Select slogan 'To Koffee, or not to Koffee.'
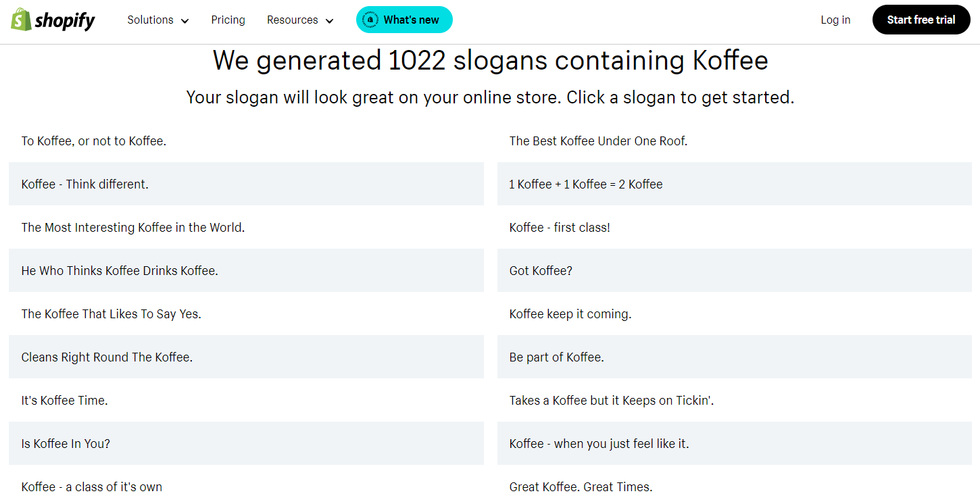This screenshot has width=980, height=502. [x=94, y=141]
